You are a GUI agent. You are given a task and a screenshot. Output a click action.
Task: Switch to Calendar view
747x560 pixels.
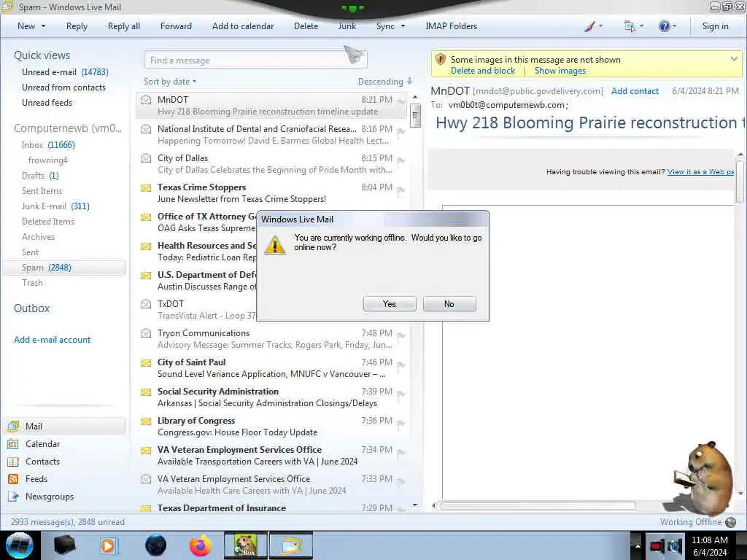(x=42, y=444)
